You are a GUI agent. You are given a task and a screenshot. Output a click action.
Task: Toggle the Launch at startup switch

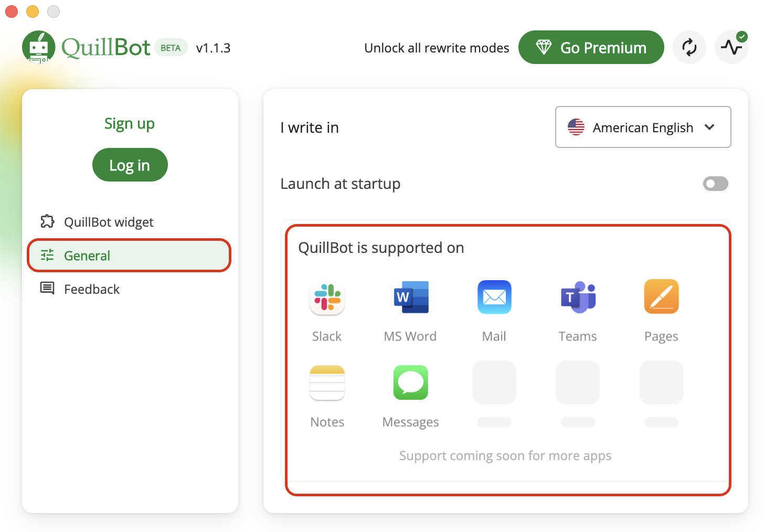tap(716, 184)
